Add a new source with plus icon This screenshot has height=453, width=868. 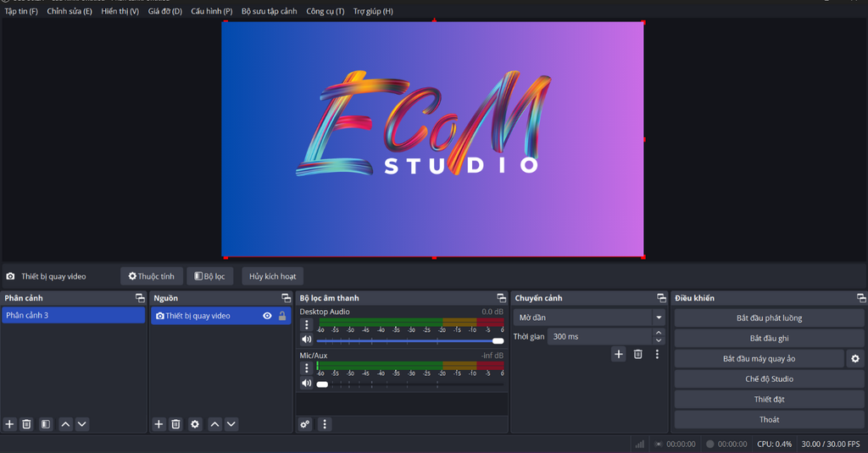(x=159, y=424)
